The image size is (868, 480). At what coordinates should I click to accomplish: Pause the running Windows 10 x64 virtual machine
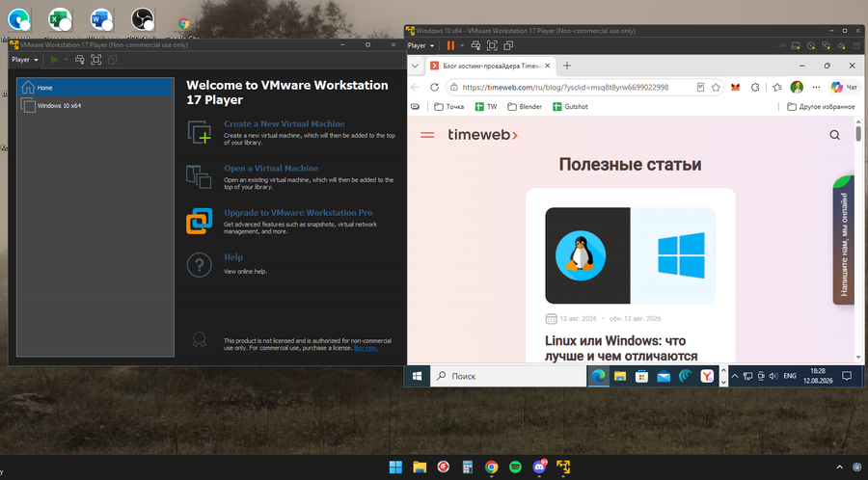click(x=450, y=45)
